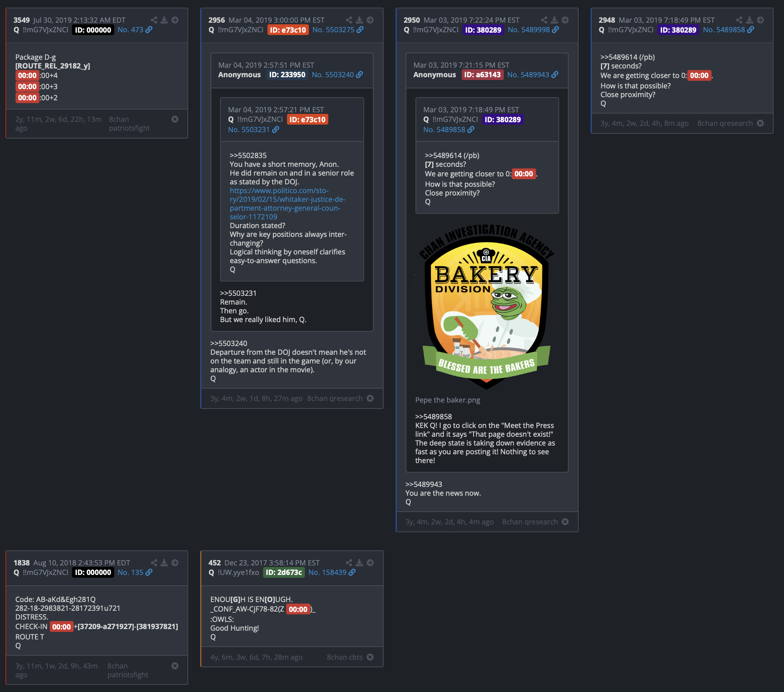Click ID: a63143 badge of Anonymous post
This screenshot has width=784, height=692.
[482, 74]
